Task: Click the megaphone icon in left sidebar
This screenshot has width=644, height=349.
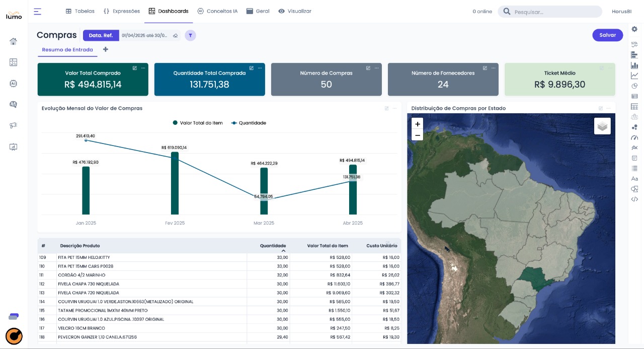Action: (14, 125)
